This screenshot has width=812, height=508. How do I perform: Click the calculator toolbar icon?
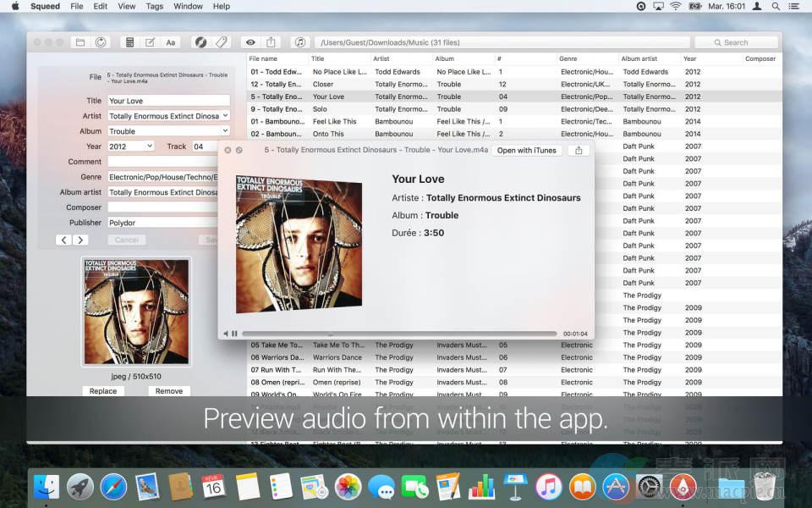(129, 42)
